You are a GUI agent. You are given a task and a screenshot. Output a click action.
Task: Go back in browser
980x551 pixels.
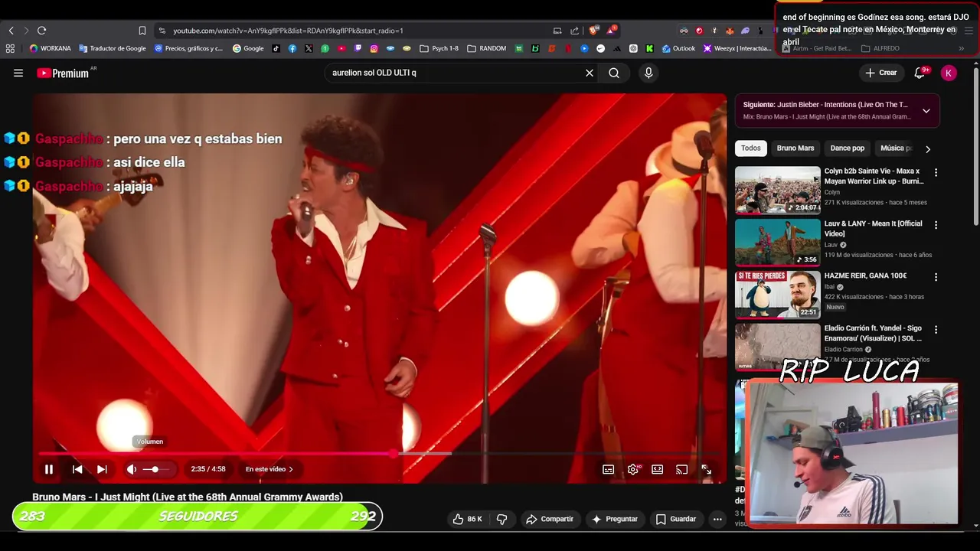[11, 31]
